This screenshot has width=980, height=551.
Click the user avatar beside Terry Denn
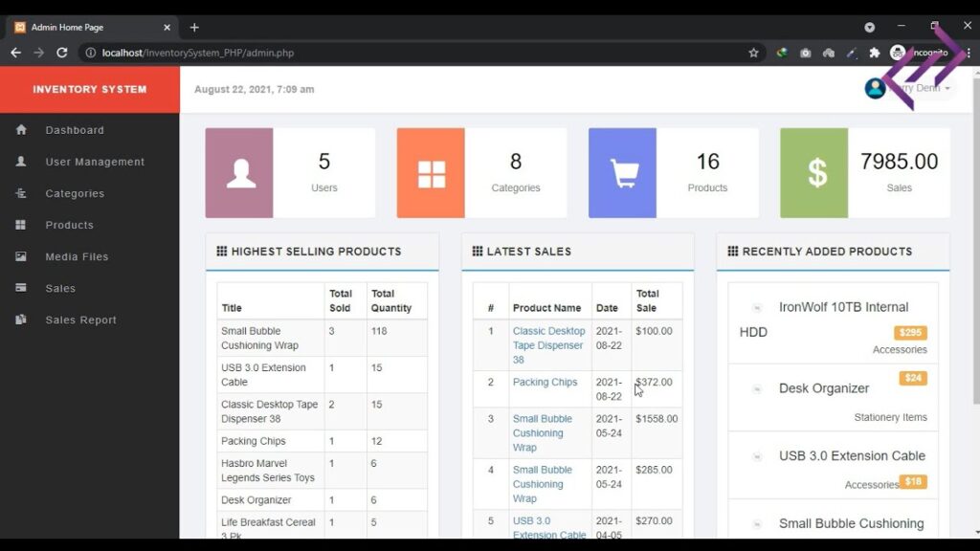tap(874, 88)
